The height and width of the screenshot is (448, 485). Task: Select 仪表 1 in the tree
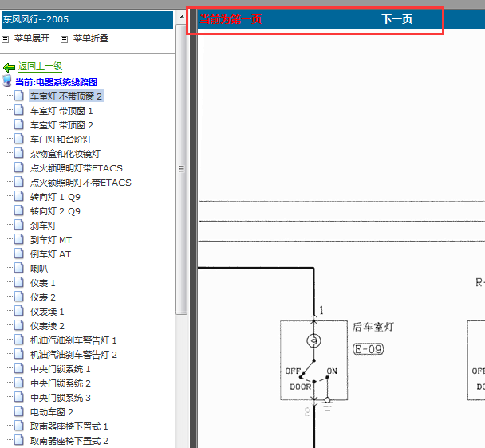(x=43, y=283)
